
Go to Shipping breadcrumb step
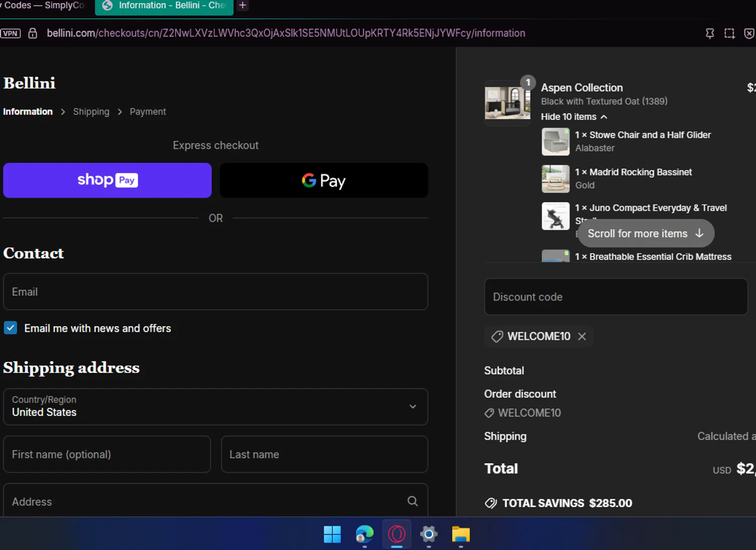(x=91, y=112)
